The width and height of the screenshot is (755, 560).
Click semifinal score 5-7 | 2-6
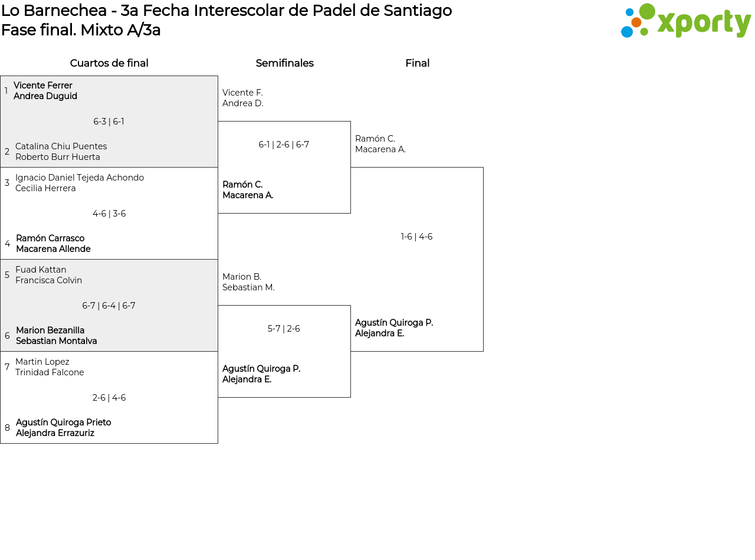coord(284,329)
